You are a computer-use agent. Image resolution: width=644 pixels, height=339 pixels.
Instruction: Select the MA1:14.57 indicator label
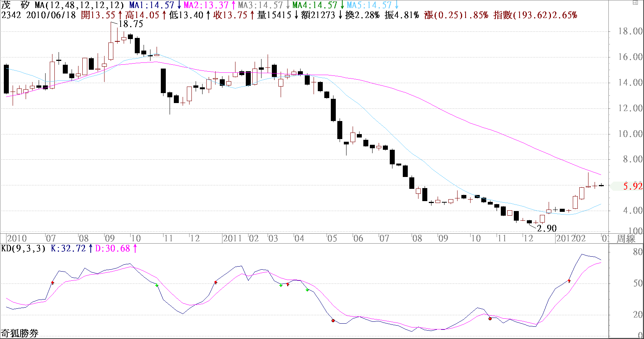[152, 5]
